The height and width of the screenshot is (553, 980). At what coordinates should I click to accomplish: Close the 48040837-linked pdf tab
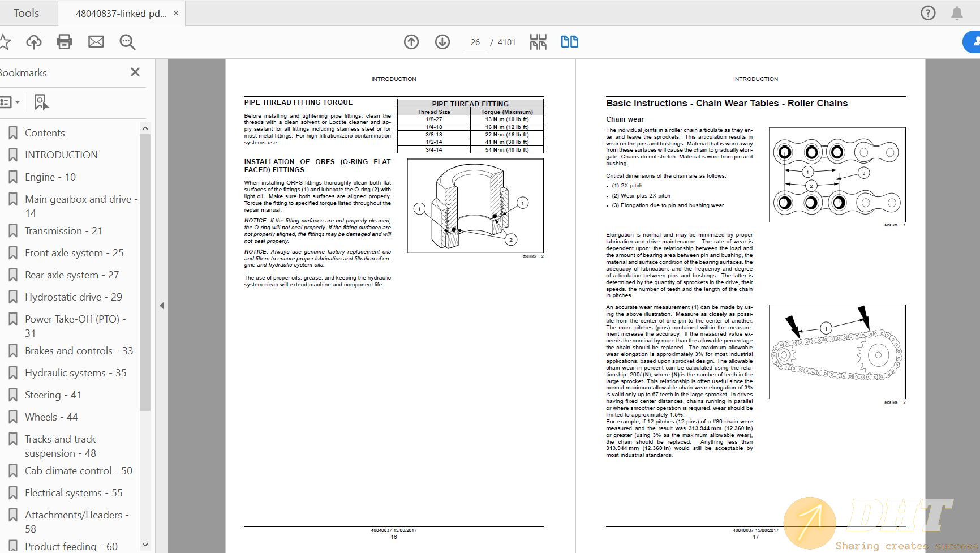coord(176,13)
